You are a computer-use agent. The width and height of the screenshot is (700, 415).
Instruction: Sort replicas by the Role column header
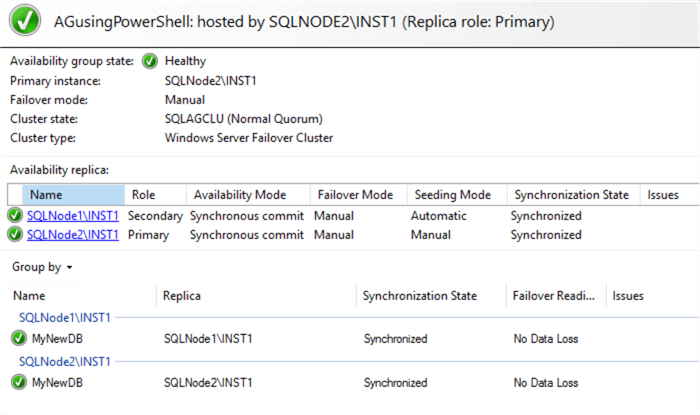tap(144, 195)
